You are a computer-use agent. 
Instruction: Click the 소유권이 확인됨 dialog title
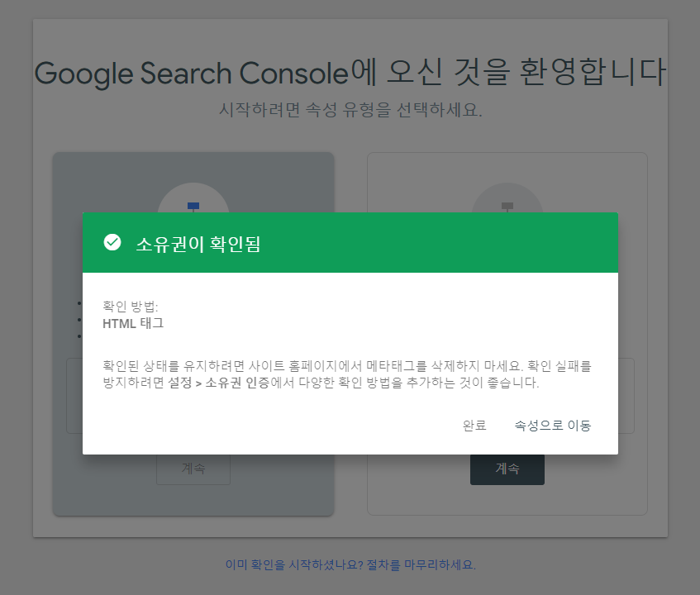198,244
